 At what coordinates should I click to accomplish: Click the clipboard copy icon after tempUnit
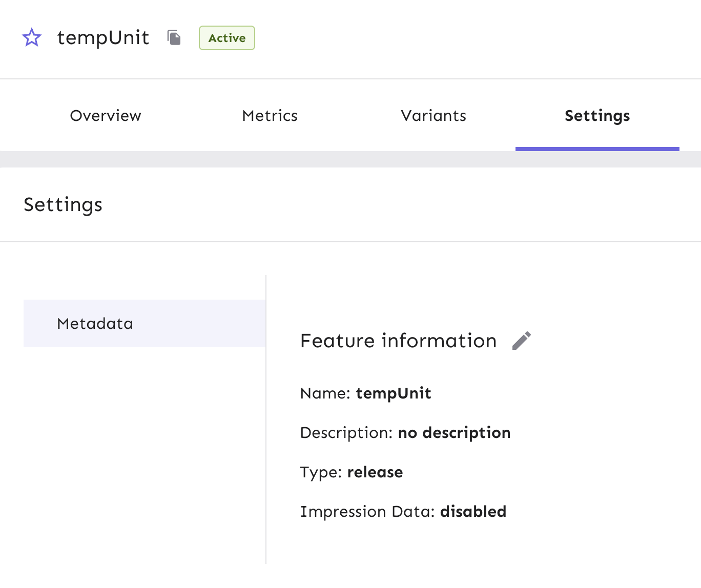(x=174, y=37)
